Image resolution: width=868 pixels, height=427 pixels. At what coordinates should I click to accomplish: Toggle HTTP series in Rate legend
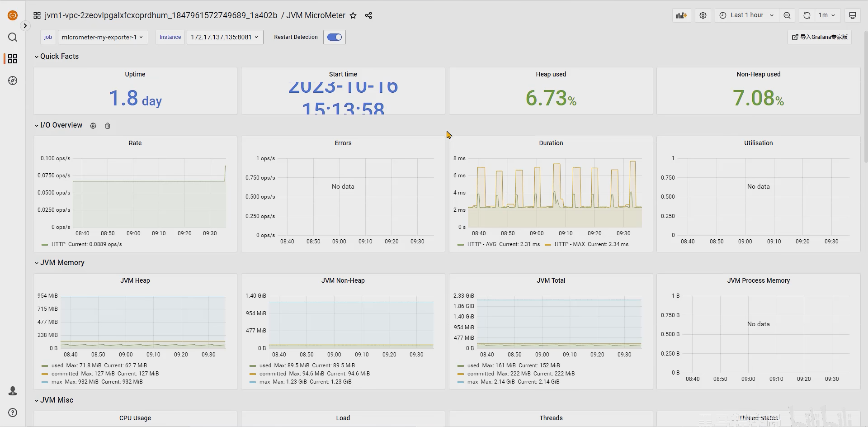tap(58, 244)
